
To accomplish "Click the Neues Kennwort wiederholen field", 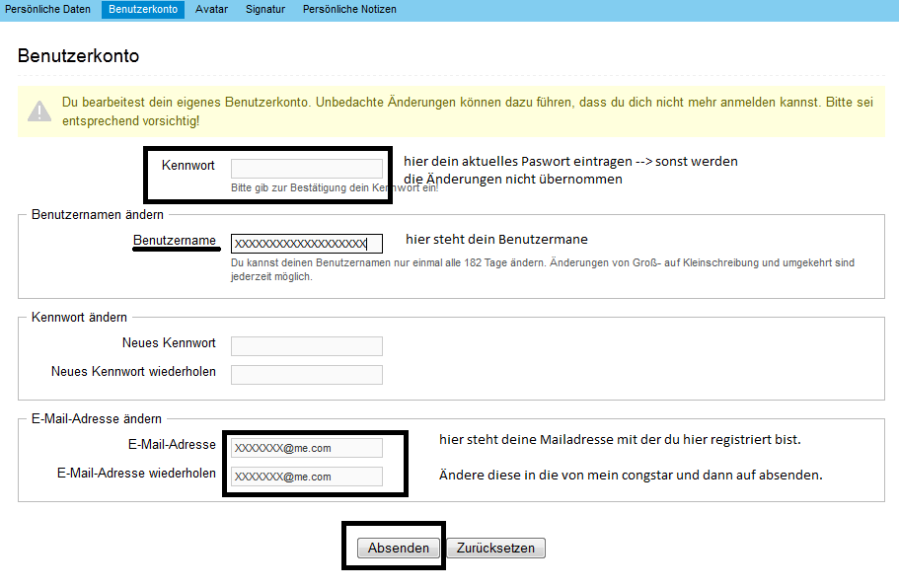I will click(306, 374).
